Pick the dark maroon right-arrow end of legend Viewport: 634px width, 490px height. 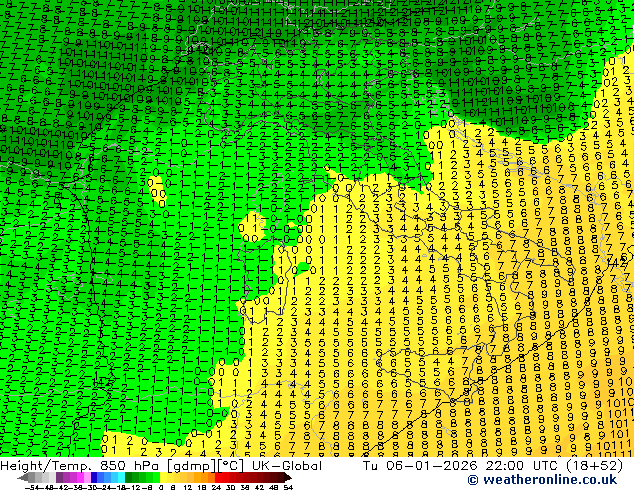tap(287, 478)
